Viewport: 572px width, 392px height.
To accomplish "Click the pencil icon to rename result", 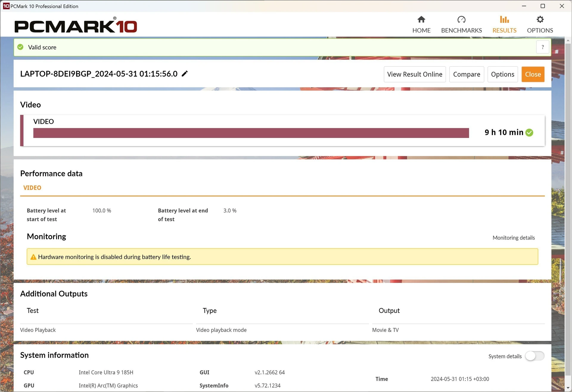I will 185,74.
